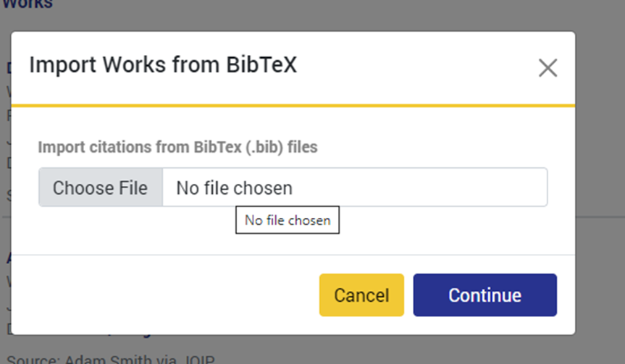Screen dimensions: 625x364
Task: Click the Works heading behind the dialog
Action: point(29,4)
